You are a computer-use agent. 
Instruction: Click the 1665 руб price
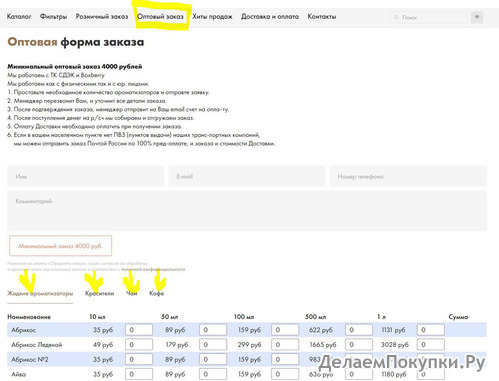coord(323,345)
